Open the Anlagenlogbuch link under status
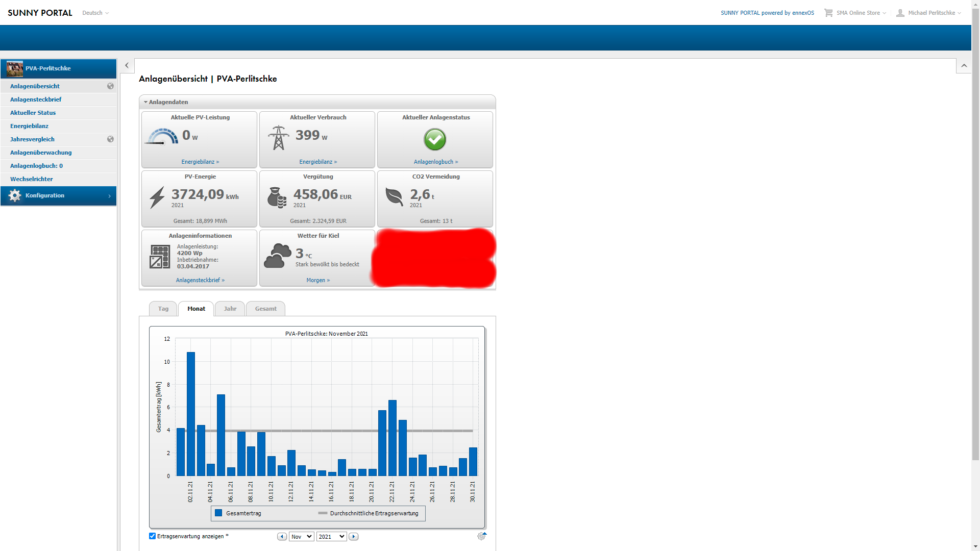The height and width of the screenshot is (551, 980). tap(435, 162)
